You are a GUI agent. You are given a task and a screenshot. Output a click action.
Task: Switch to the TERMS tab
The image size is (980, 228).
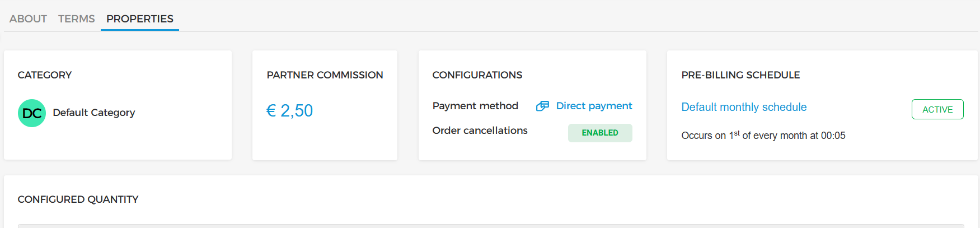point(77,19)
